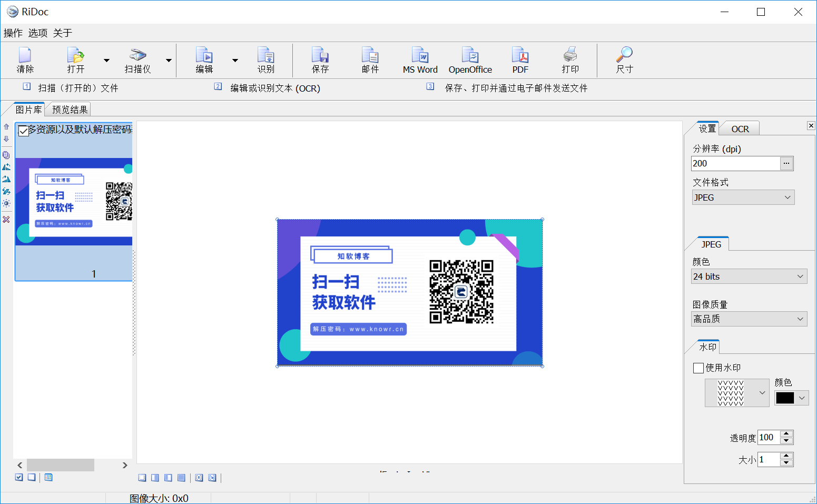This screenshot has height=504, width=817.
Task: Click the first page layout icon below preview
Action: point(142,478)
